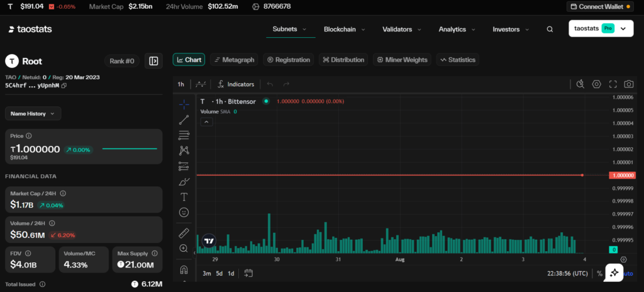The image size is (644, 292).
Task: Set chart range to 1d
Action: [231, 273]
